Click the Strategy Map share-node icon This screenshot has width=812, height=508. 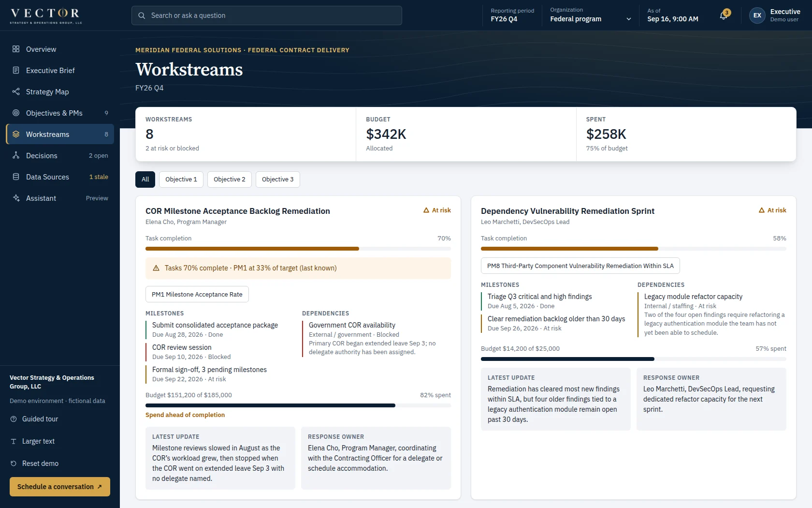click(x=16, y=91)
